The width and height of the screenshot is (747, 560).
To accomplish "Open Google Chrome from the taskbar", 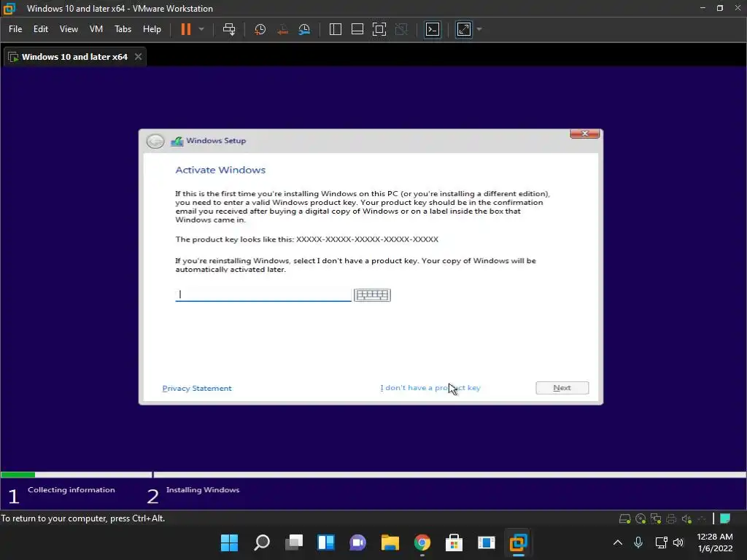I will (422, 542).
